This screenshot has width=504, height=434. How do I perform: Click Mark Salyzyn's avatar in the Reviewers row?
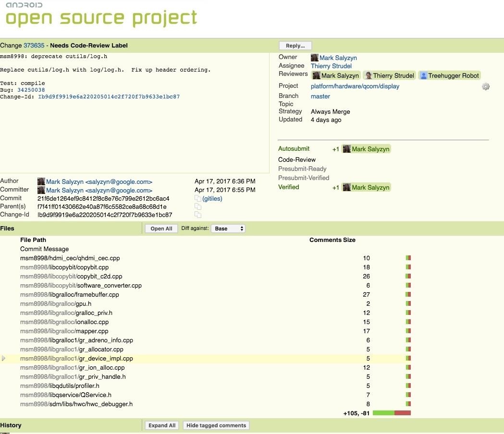click(316, 75)
